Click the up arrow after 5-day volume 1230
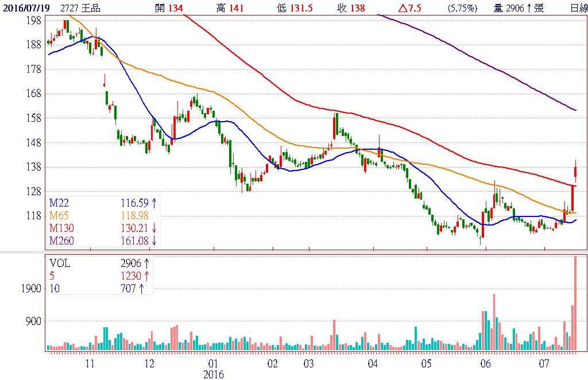 tap(147, 276)
